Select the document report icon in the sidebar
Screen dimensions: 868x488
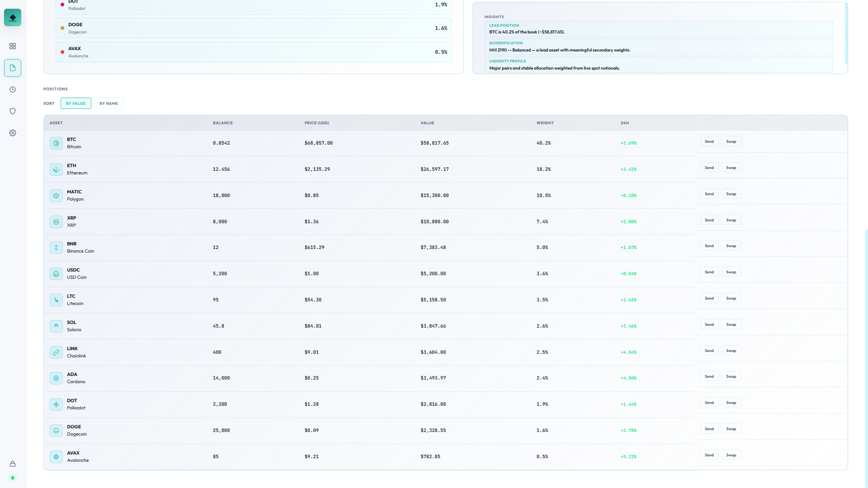pyautogui.click(x=13, y=68)
